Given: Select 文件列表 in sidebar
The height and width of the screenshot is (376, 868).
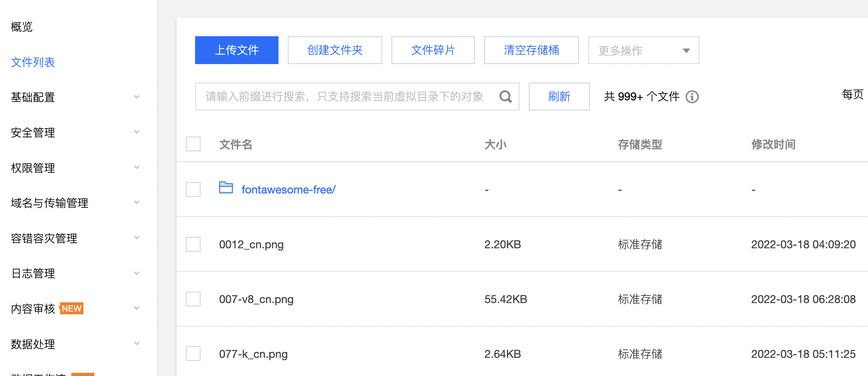Looking at the screenshot, I should click(x=33, y=62).
